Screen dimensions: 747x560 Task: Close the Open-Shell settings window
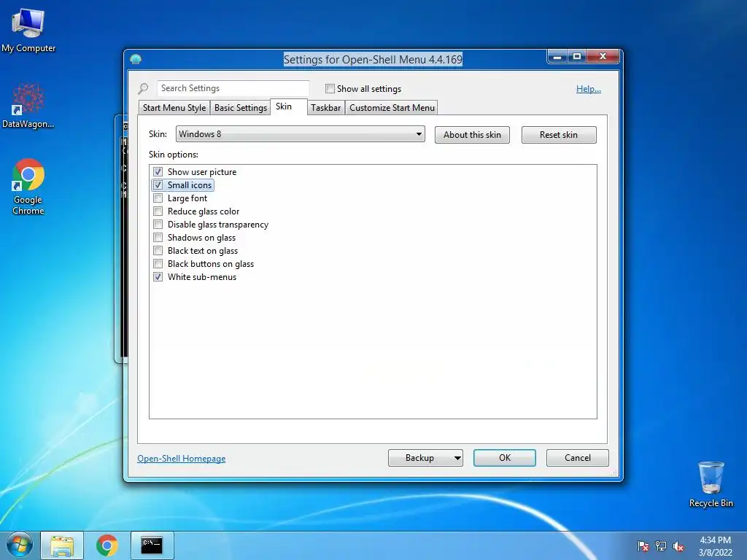pos(603,57)
